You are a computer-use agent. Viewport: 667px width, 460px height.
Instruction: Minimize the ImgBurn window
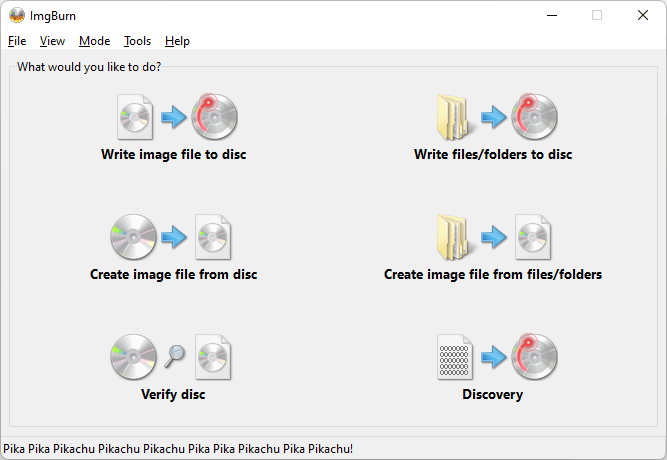coord(551,15)
